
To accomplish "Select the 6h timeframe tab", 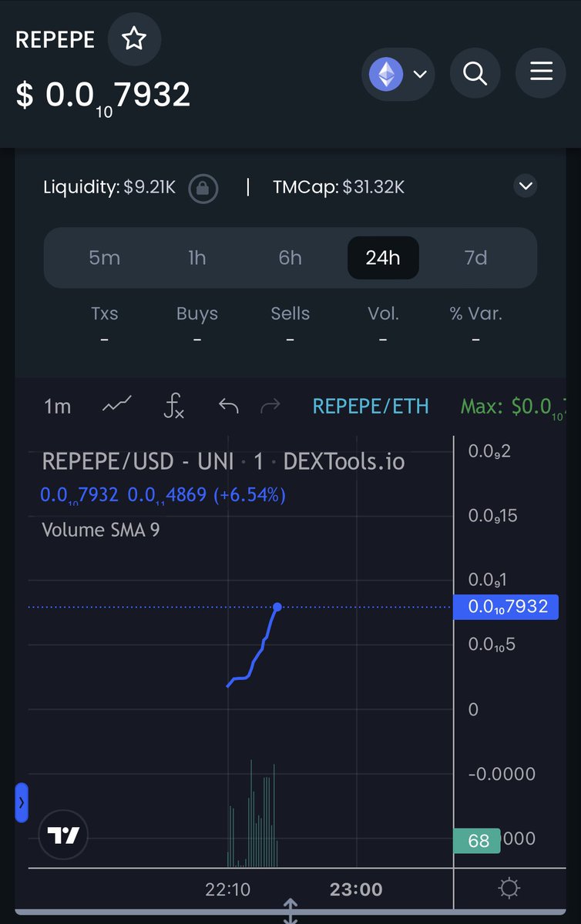I will tap(290, 257).
